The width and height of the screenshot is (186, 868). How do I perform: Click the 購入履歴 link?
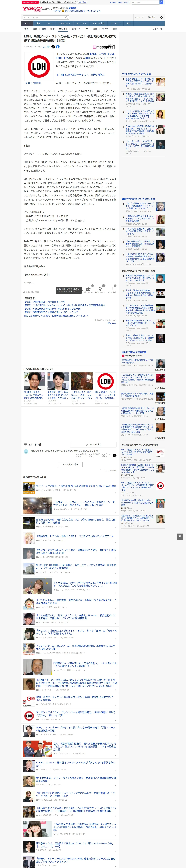pos(152,17)
